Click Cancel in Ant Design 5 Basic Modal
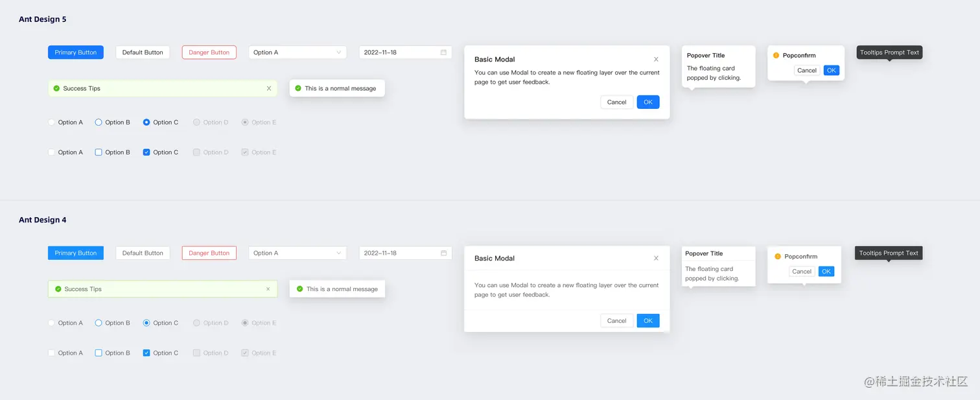Viewport: 980px width, 400px height. tap(617, 102)
